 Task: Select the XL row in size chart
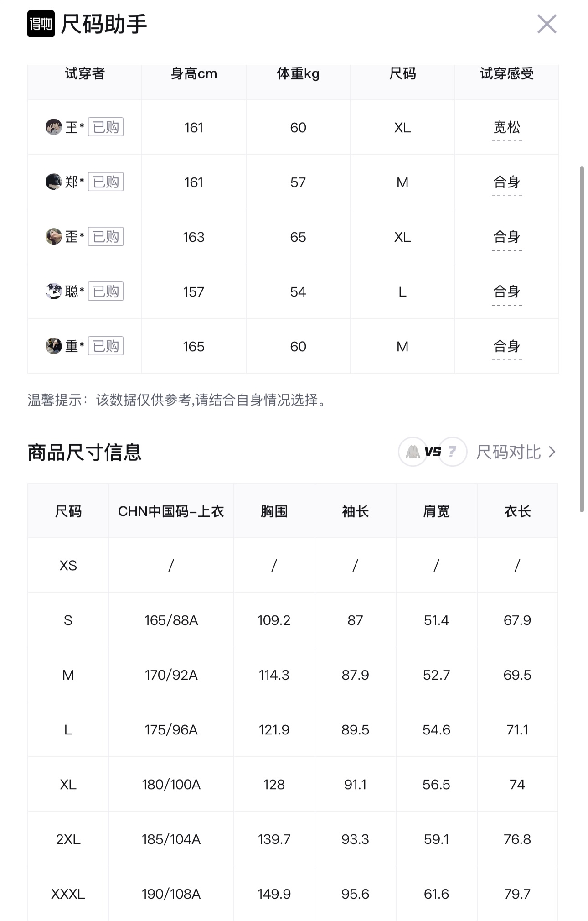coord(293,784)
